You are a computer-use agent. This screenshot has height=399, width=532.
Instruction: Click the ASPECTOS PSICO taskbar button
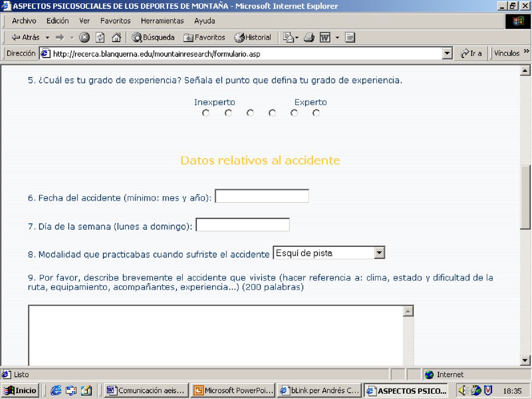(x=406, y=391)
